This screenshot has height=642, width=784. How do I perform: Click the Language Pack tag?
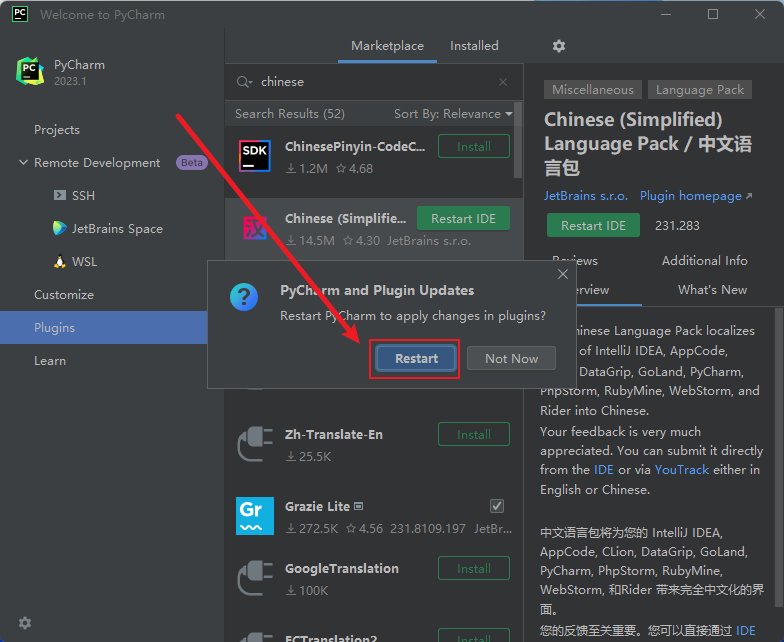pos(700,90)
